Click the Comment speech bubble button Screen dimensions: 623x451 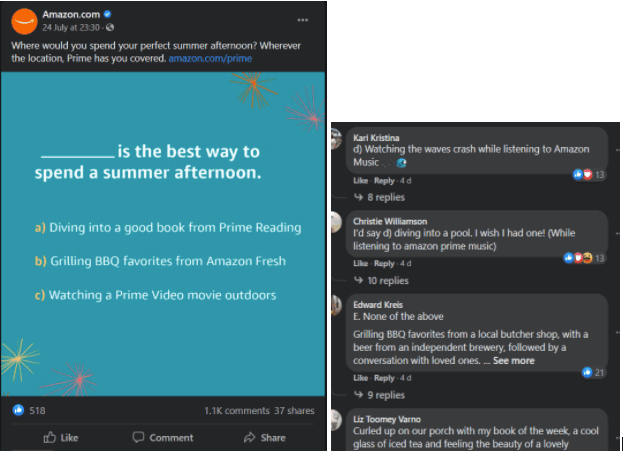click(163, 437)
